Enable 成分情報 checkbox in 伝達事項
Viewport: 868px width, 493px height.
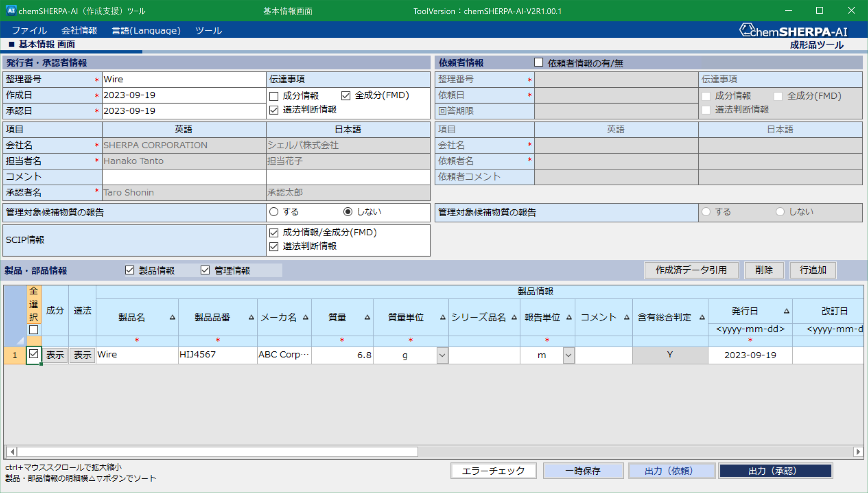pos(273,96)
